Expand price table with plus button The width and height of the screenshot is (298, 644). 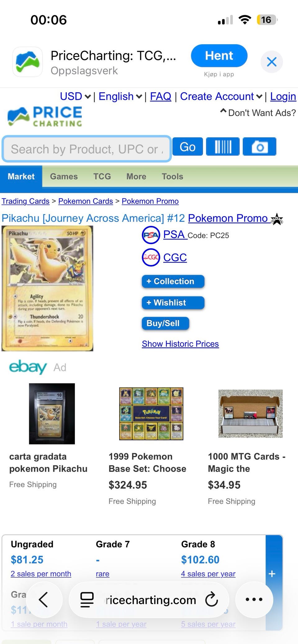[272, 574]
